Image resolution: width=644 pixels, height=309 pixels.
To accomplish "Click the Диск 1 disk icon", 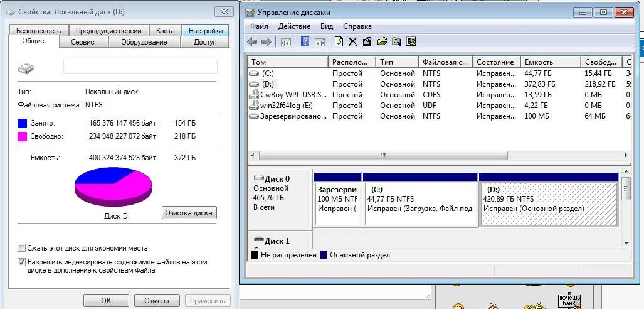I will 259,239.
